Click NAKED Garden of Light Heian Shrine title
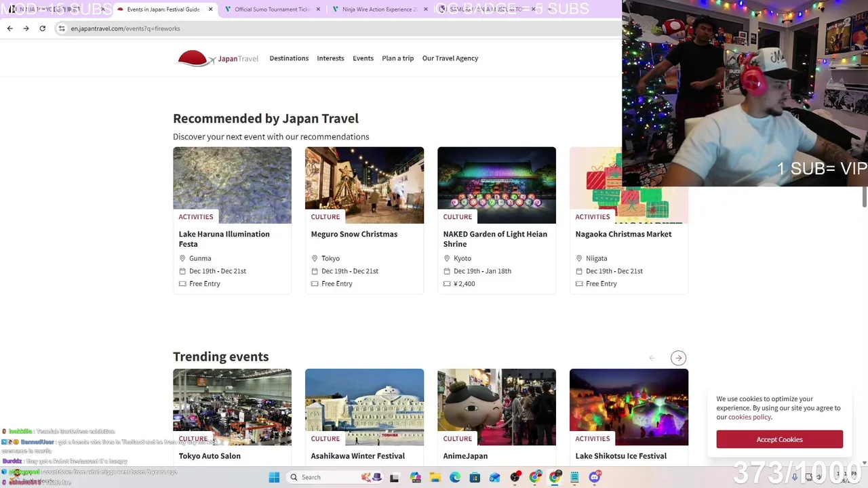 click(x=495, y=239)
